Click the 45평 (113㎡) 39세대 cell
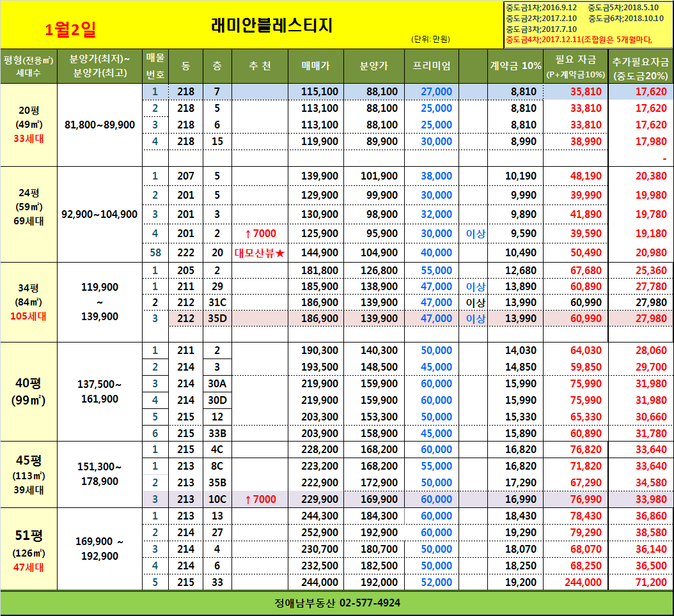674x616 pixels. 28,474
